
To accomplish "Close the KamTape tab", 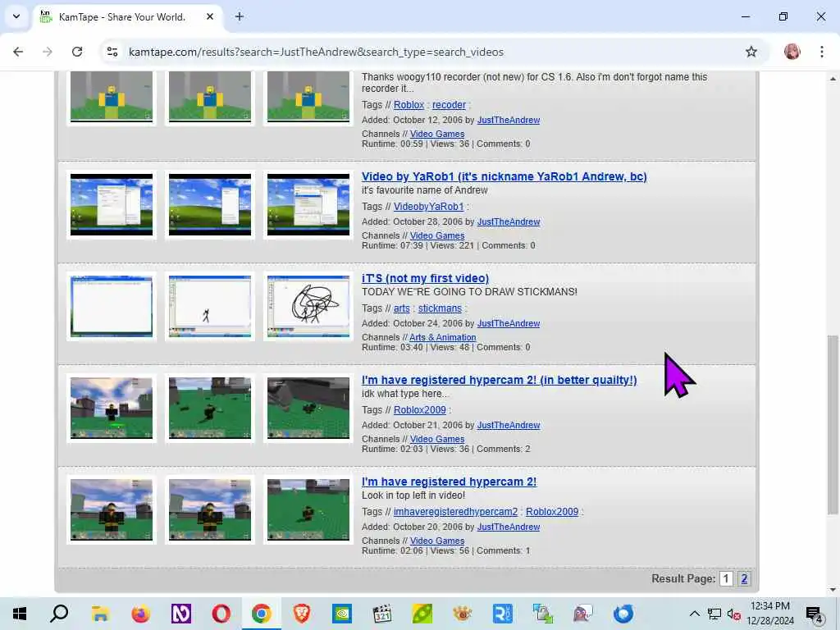I will pos(210,16).
